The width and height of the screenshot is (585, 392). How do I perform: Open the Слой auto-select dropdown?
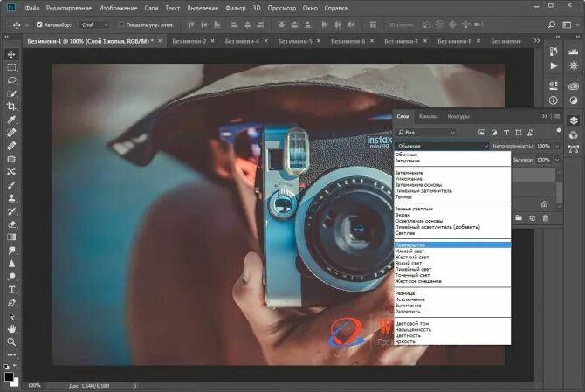coord(94,25)
